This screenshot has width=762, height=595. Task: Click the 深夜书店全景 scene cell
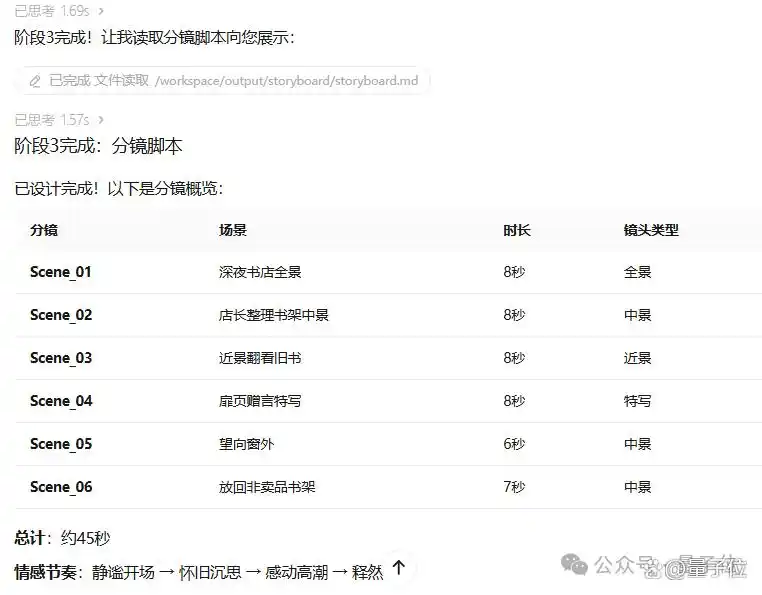pyautogui.click(x=260, y=272)
